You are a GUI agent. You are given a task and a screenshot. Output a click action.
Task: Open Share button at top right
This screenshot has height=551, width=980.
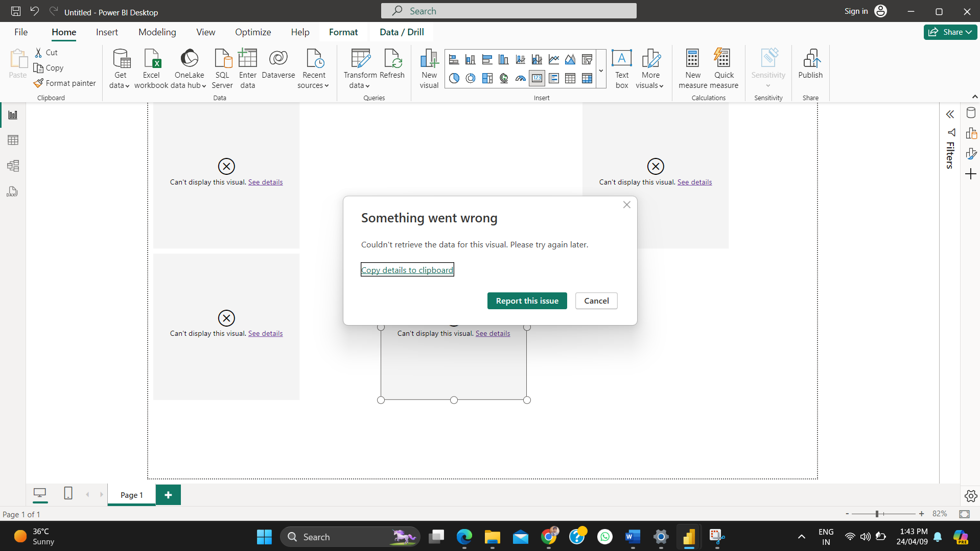click(x=950, y=32)
